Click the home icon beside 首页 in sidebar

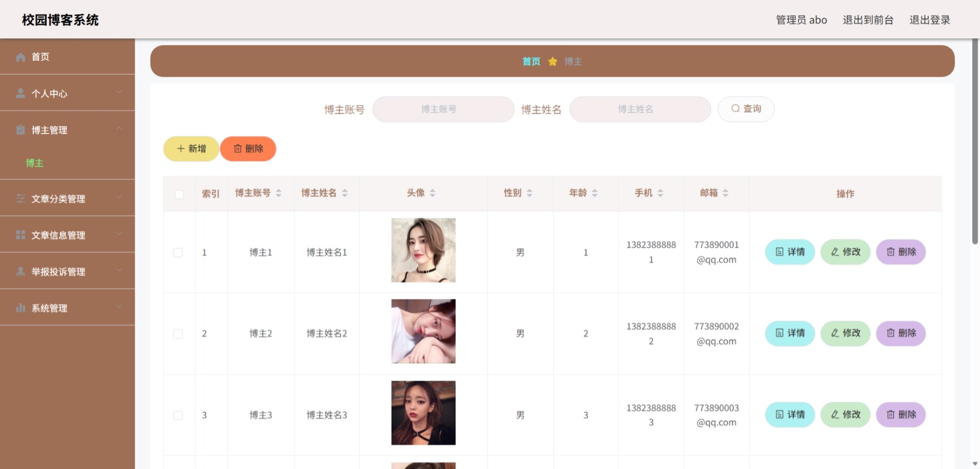(x=21, y=57)
